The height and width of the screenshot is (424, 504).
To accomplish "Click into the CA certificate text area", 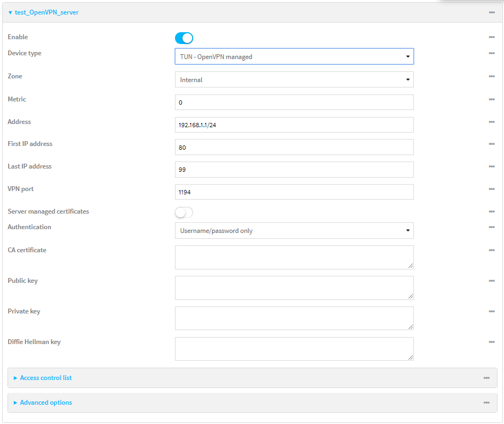I will click(x=294, y=257).
